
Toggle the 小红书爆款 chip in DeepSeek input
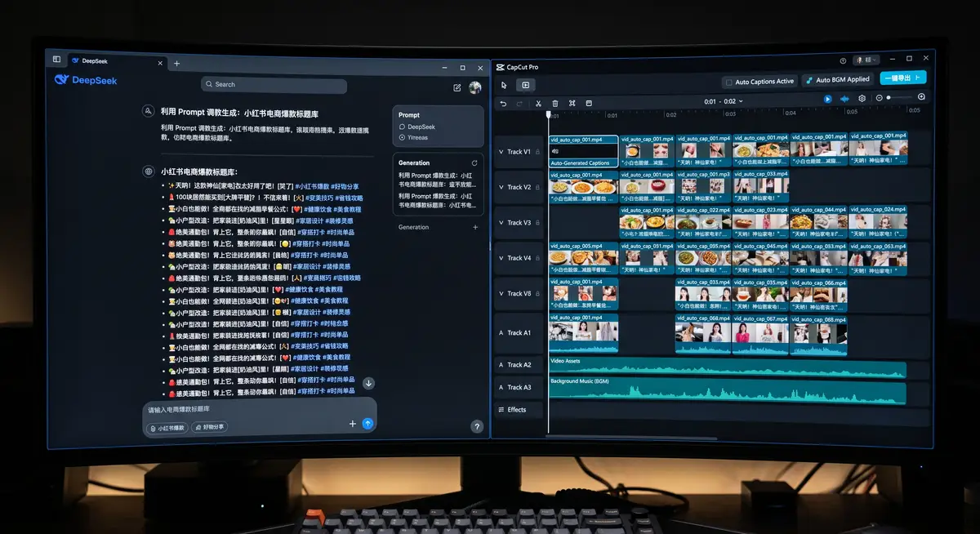click(167, 428)
